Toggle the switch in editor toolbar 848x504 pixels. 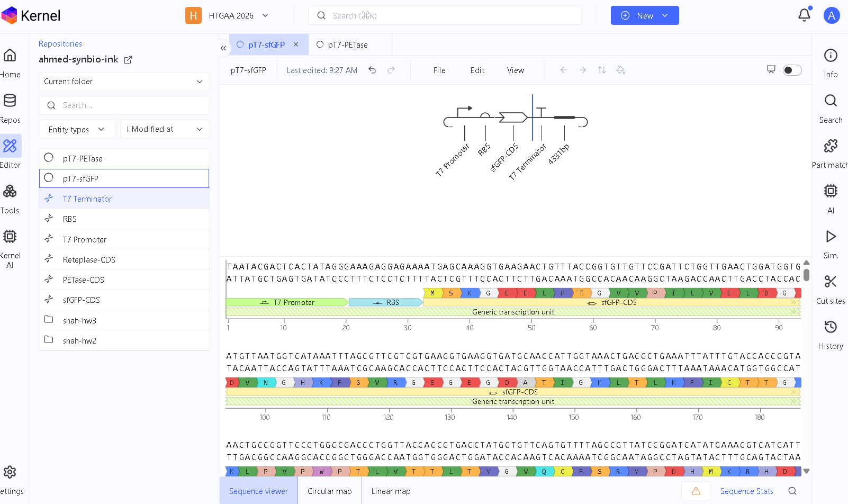pos(792,70)
